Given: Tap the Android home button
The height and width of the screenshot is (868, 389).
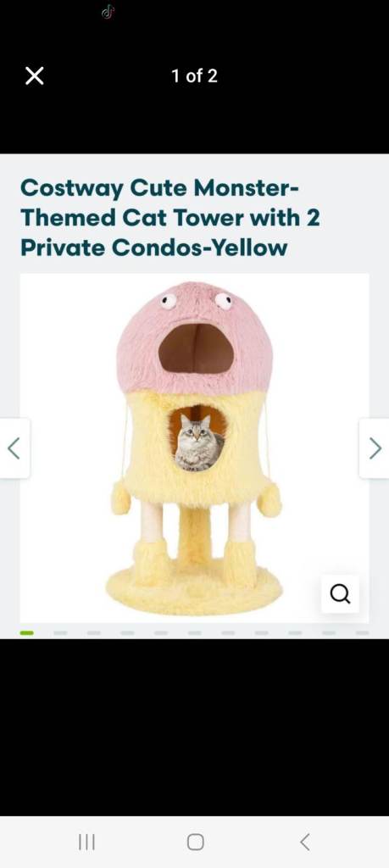Looking at the screenshot, I should tap(195, 842).
